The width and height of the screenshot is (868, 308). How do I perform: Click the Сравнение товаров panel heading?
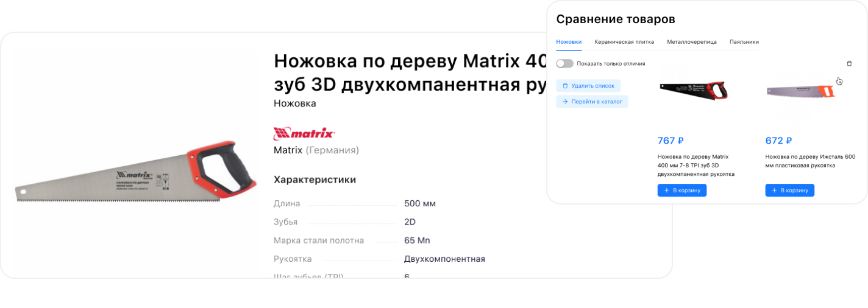point(615,19)
